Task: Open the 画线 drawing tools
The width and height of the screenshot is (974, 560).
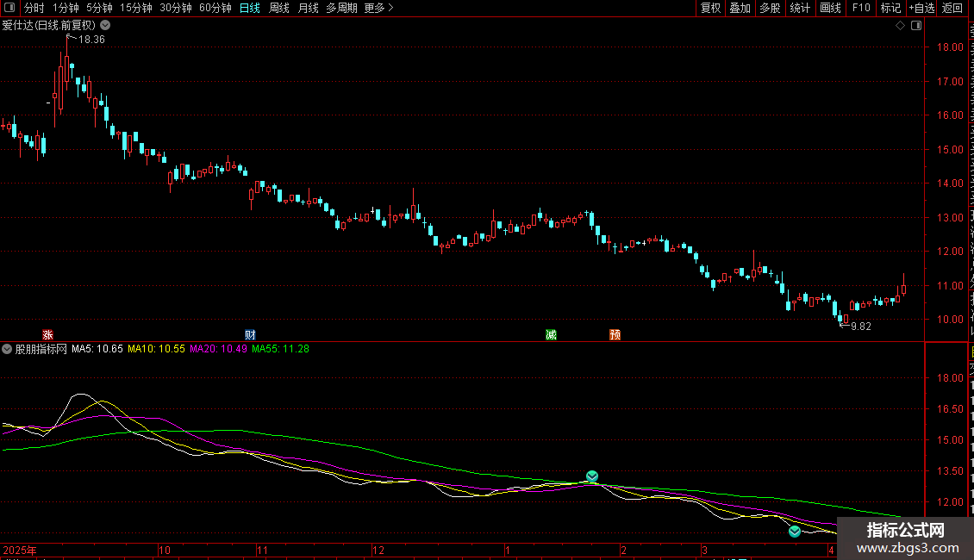Action: [x=830, y=8]
